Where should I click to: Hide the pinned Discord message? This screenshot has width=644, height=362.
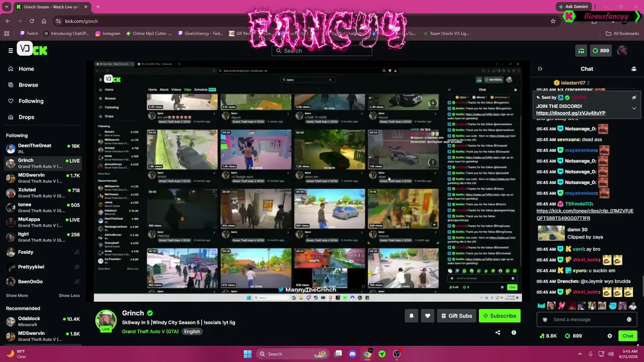(x=634, y=98)
